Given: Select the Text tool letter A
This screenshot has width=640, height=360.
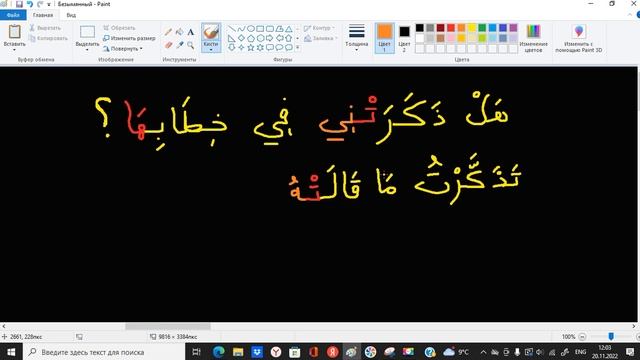Looking at the screenshot, I should (x=191, y=32).
